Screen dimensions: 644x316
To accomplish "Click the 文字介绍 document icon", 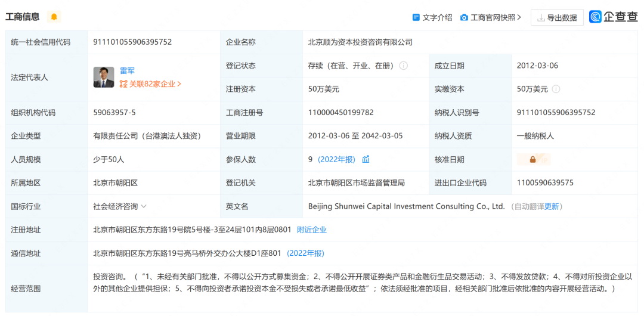I will point(416,17).
